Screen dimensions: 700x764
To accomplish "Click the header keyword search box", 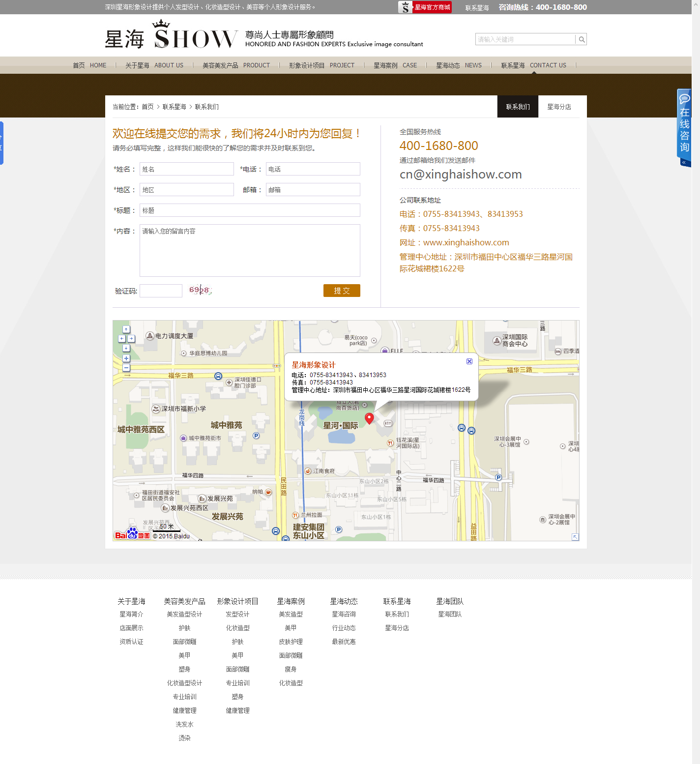I will [525, 39].
